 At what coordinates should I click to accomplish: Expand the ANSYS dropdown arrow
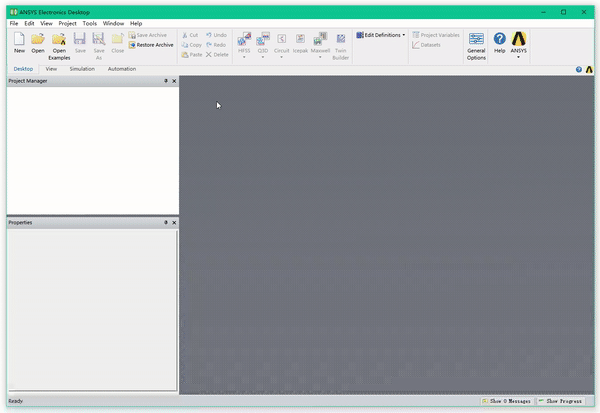pyautogui.click(x=518, y=57)
